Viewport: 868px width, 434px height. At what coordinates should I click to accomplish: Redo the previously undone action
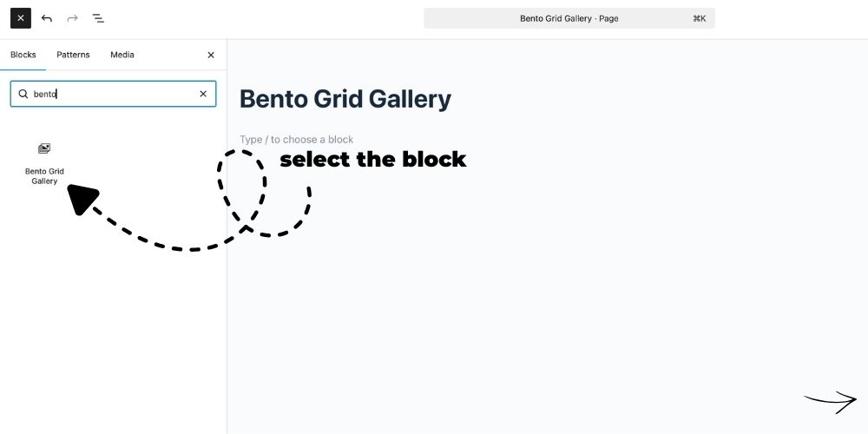pyautogui.click(x=72, y=18)
